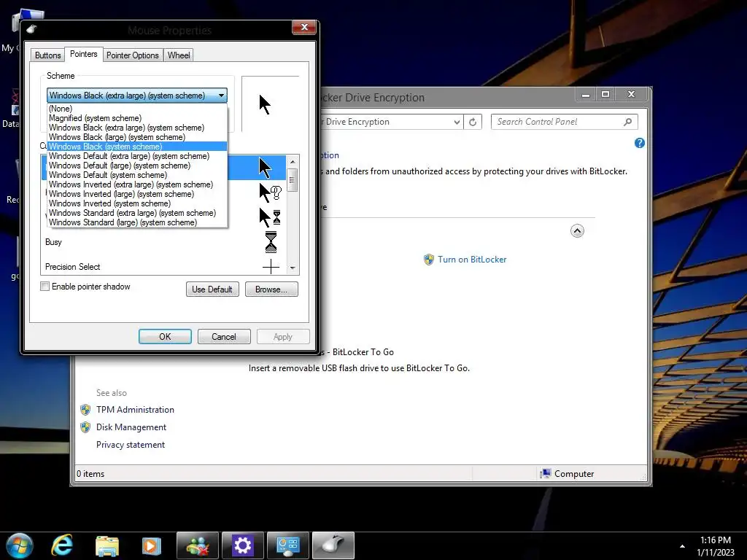Click scroll up arrow in cursor list

point(293,162)
